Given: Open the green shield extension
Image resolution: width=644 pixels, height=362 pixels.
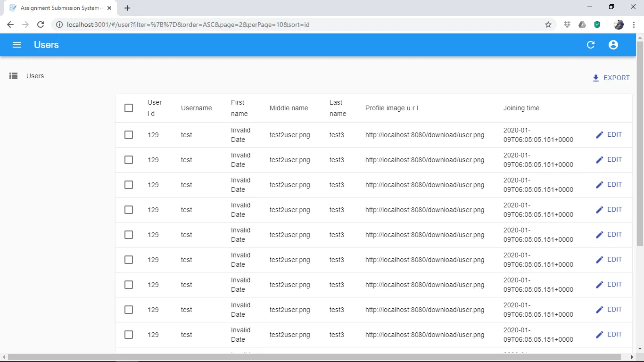Looking at the screenshot, I should (597, 25).
